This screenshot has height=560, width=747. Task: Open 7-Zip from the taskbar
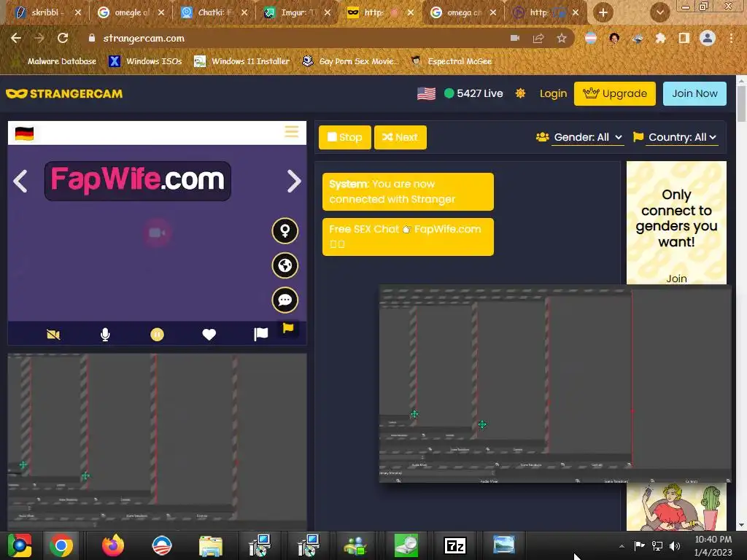(454, 545)
